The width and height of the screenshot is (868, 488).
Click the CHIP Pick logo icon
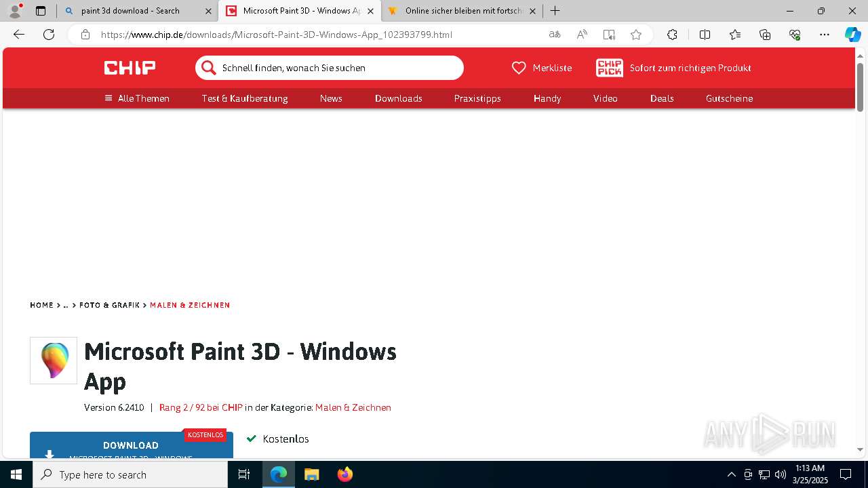coord(609,68)
